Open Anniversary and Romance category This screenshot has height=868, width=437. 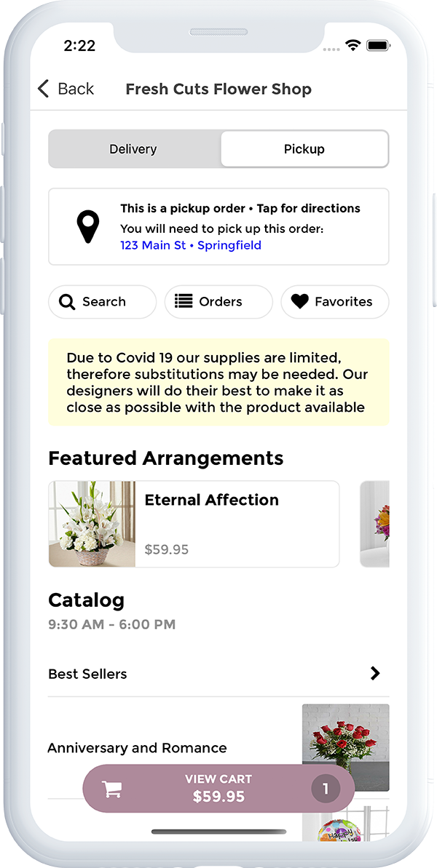(x=137, y=748)
